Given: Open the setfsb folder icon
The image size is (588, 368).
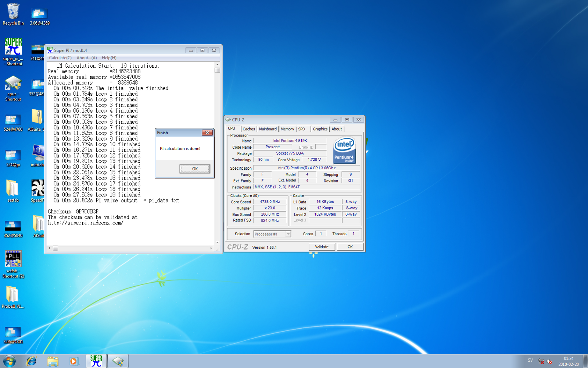Looking at the screenshot, I should click(x=13, y=191).
